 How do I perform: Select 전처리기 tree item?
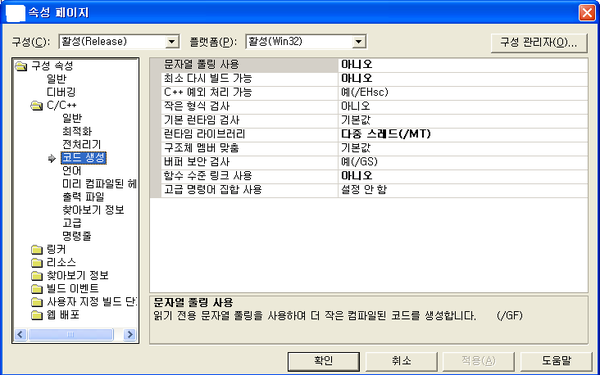(x=82, y=144)
